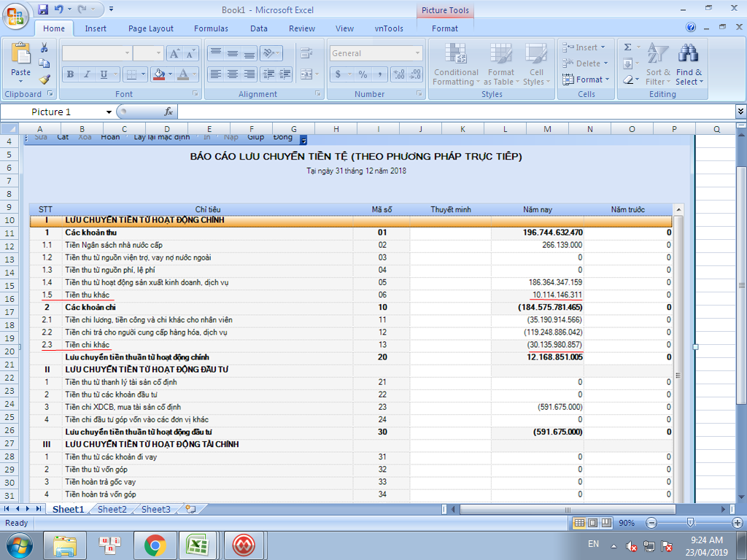Open Google Chrome from the taskbar
Viewport: 747px width, 560px height.
tap(154, 544)
